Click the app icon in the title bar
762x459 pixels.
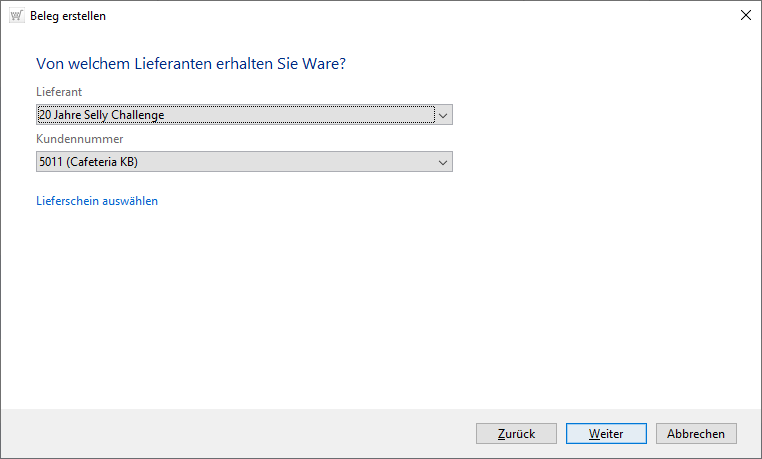coord(16,15)
